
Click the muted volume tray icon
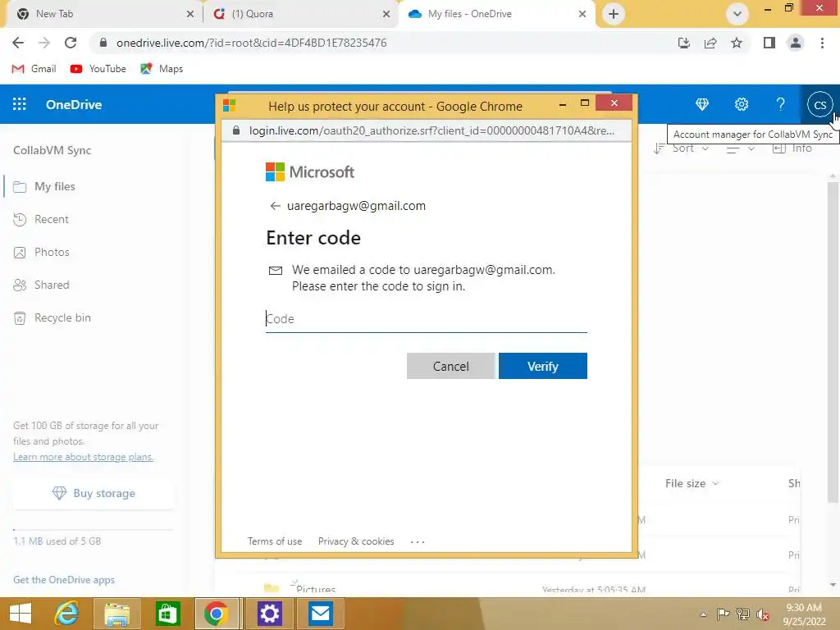(x=763, y=614)
